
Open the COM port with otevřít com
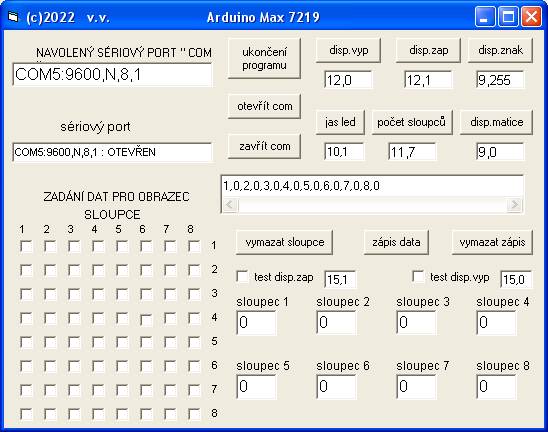264,106
